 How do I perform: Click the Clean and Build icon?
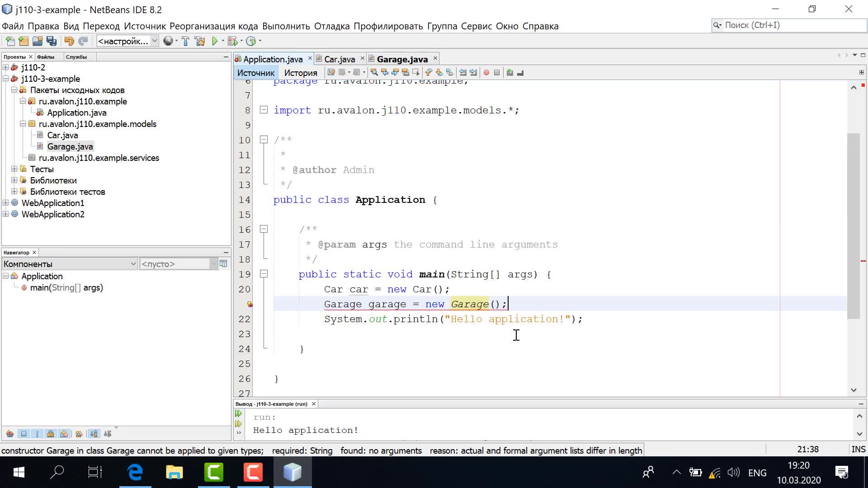point(199,41)
